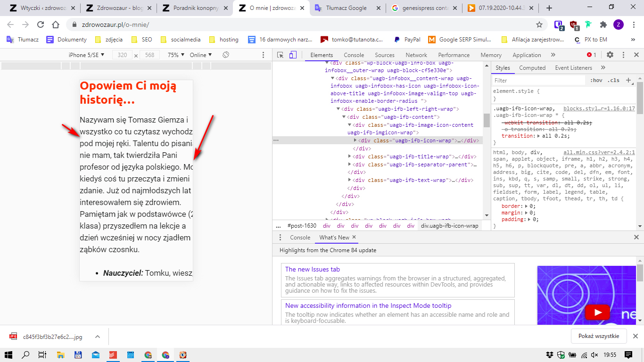Open the Online throttling dropdown
This screenshot has width=644, height=362.
click(x=201, y=55)
